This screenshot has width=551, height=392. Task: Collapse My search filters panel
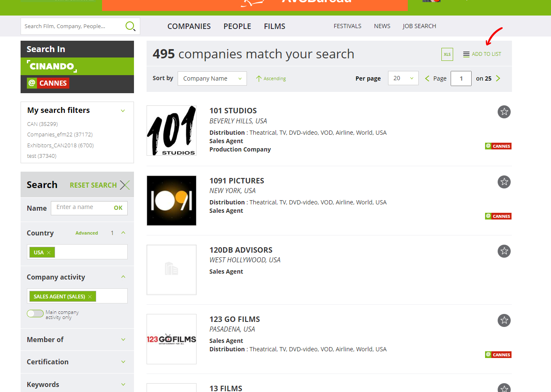(123, 111)
